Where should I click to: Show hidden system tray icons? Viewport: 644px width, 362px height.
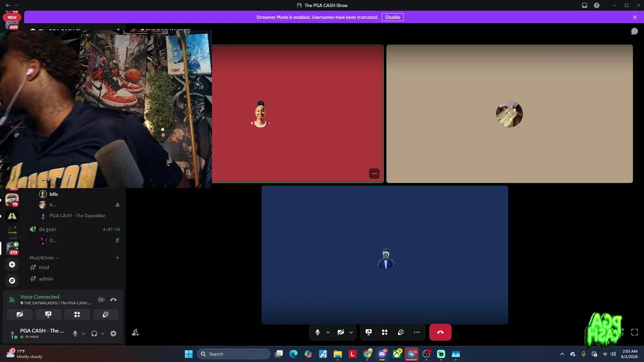[562, 354]
